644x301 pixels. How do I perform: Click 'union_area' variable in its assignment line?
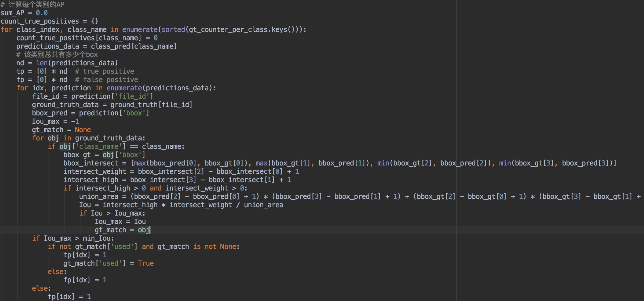[x=99, y=196]
